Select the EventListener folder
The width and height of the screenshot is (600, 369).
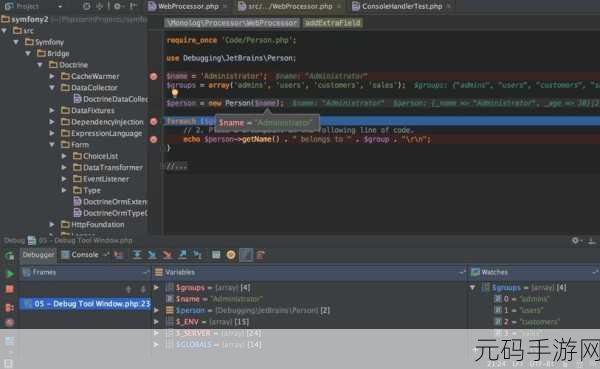point(101,179)
